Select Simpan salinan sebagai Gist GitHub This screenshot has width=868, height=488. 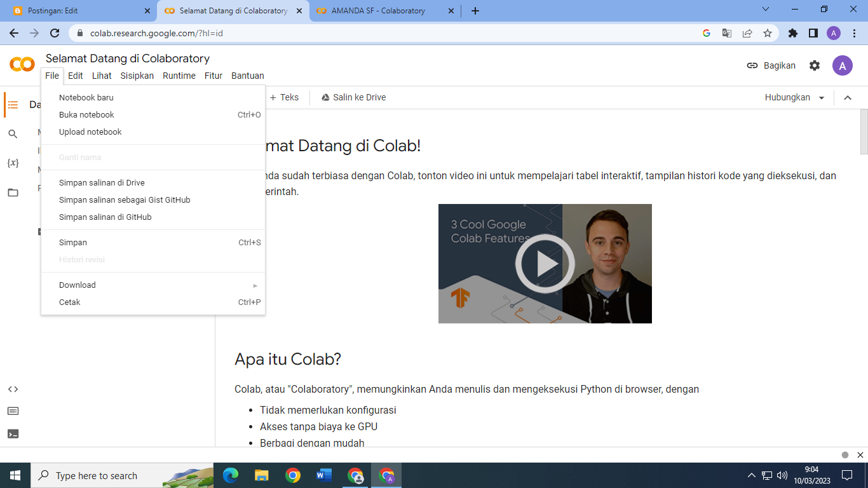[x=153, y=200]
